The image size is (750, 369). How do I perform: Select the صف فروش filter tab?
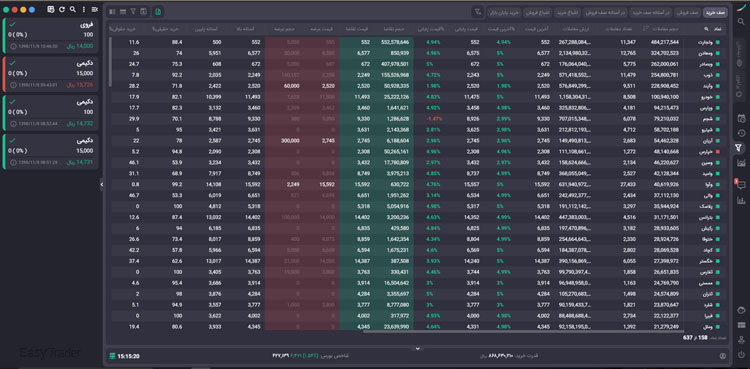(689, 12)
